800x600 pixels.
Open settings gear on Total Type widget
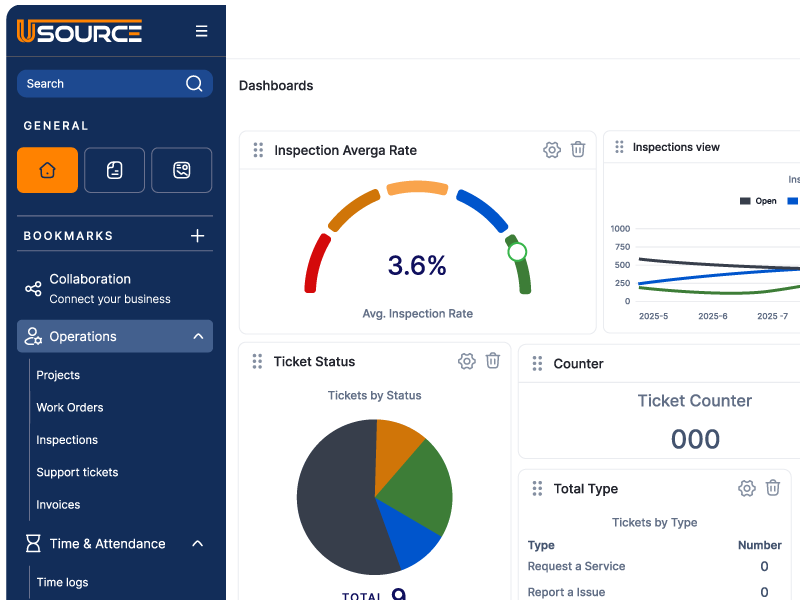tap(747, 488)
